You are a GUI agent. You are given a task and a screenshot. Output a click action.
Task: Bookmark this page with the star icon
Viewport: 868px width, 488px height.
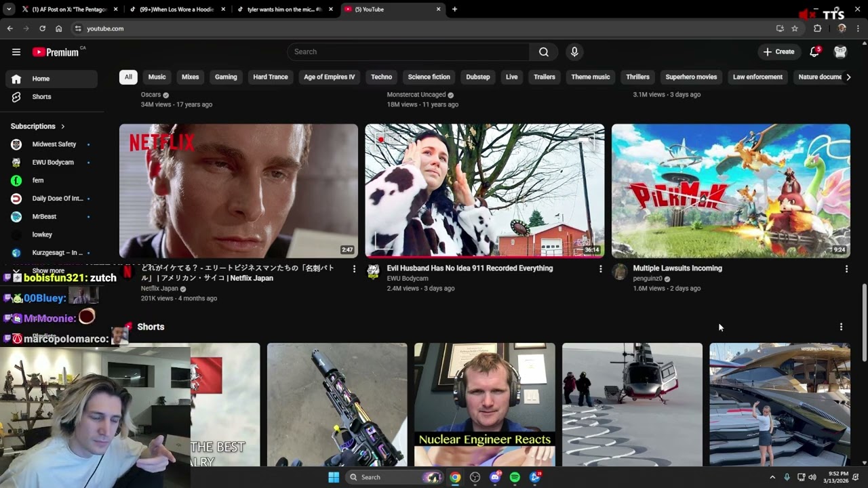(x=795, y=28)
